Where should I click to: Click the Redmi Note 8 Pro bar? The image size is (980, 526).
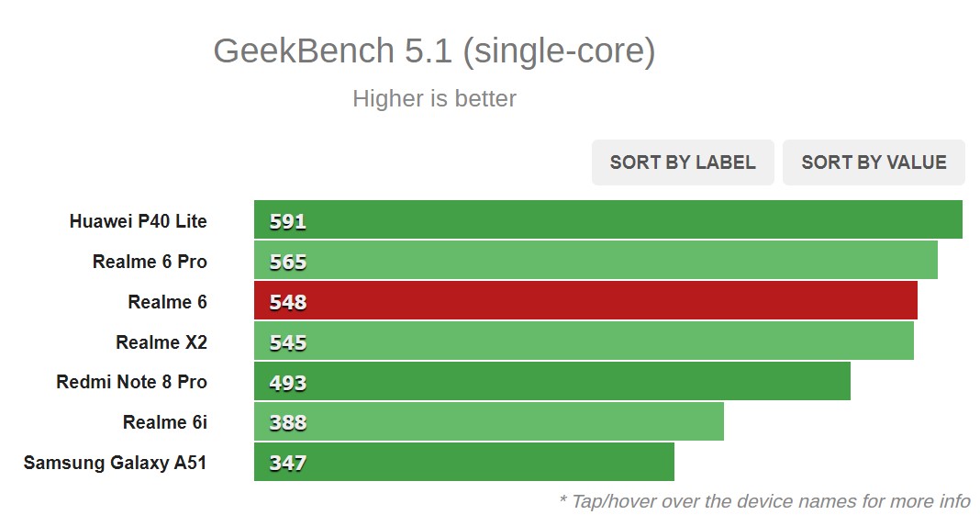point(552,382)
